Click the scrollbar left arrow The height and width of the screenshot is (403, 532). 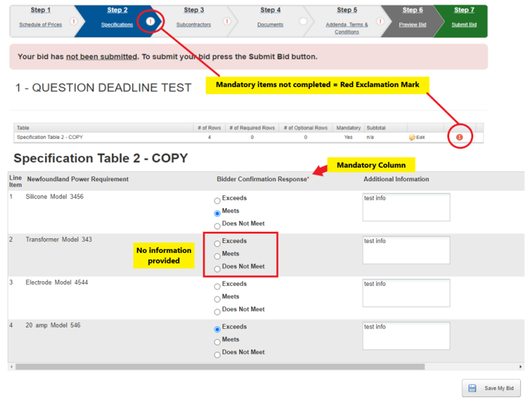12,366
